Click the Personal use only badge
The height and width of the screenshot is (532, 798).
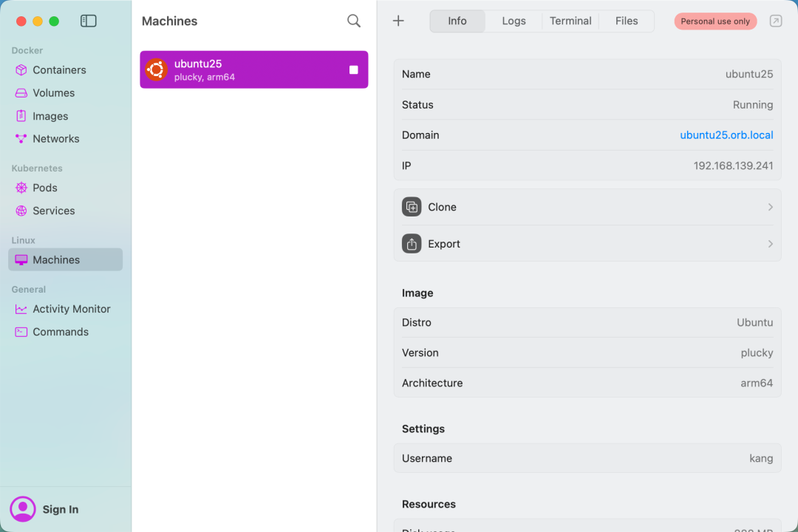click(x=715, y=21)
